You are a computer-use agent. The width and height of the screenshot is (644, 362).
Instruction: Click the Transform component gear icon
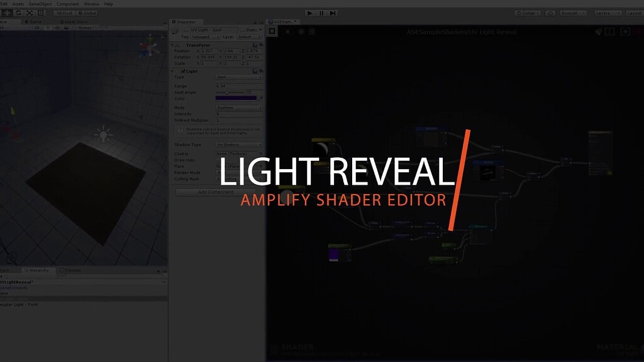pyautogui.click(x=262, y=46)
